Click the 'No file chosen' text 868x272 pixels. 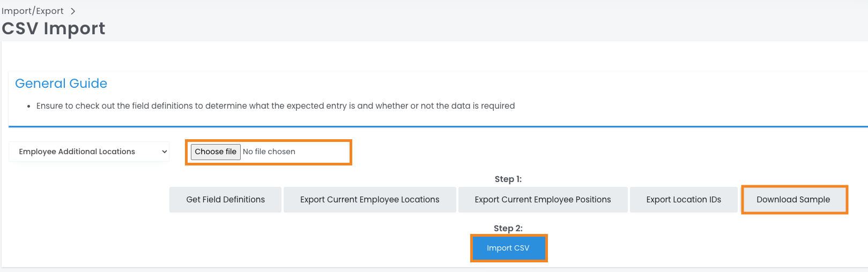point(269,152)
